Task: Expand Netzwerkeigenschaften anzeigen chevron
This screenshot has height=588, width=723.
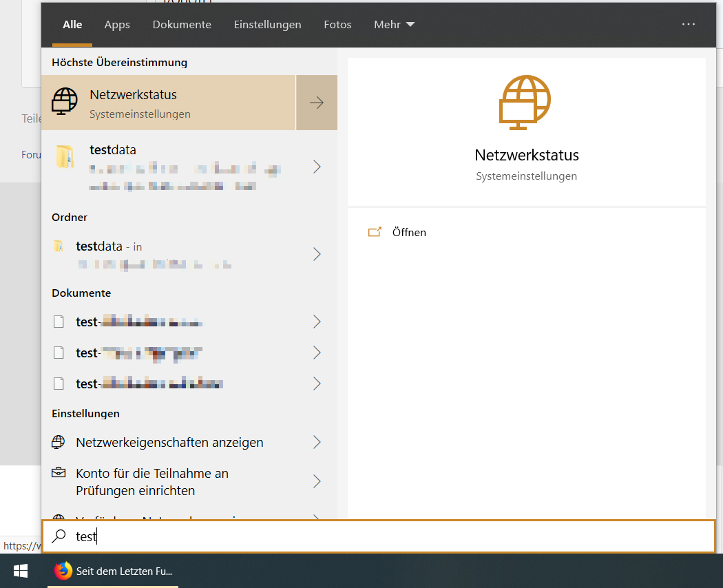Action: tap(317, 442)
